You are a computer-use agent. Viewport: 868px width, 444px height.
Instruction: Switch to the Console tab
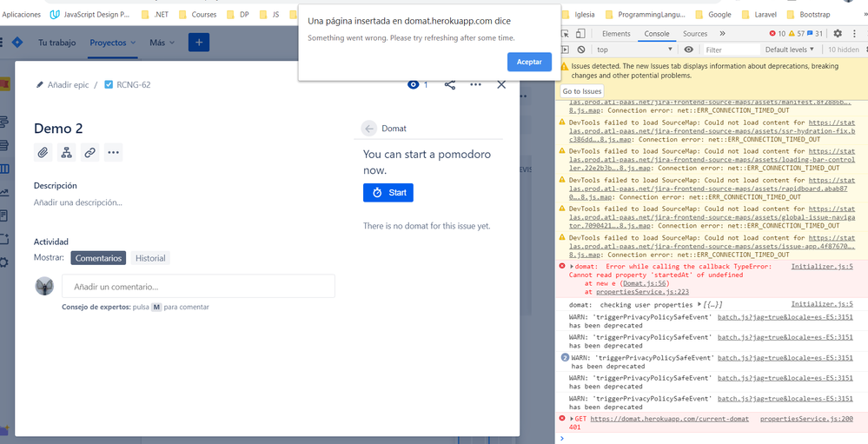[x=657, y=34]
